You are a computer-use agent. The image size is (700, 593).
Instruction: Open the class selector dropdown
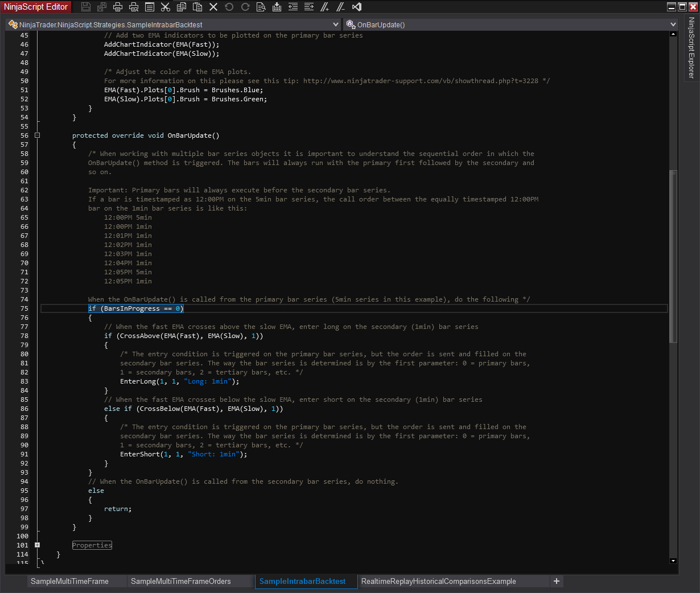coord(335,24)
